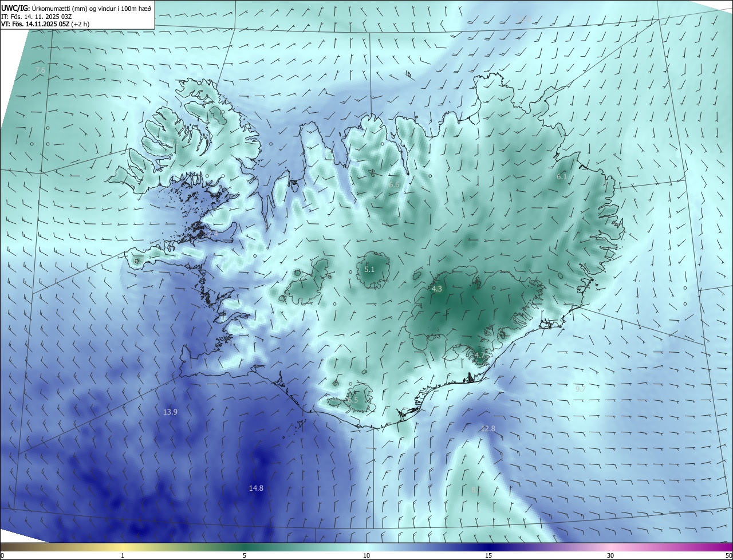733x560 pixels.
Task: Click the initial time line 'IT: Fös. 14. 11. 2025 03Z'
Action: (x=37, y=15)
